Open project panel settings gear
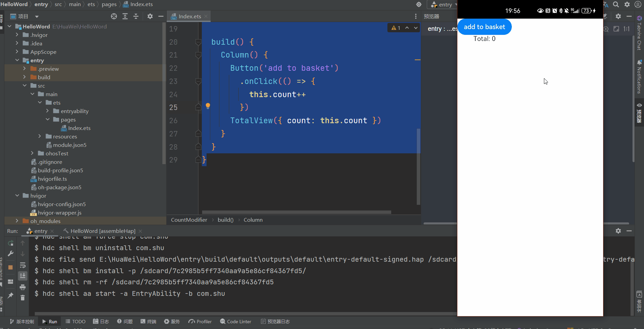Image resolution: width=644 pixels, height=329 pixels. pos(150,16)
